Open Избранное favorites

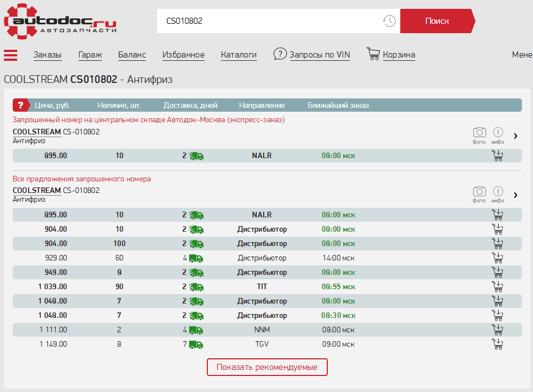(x=183, y=55)
